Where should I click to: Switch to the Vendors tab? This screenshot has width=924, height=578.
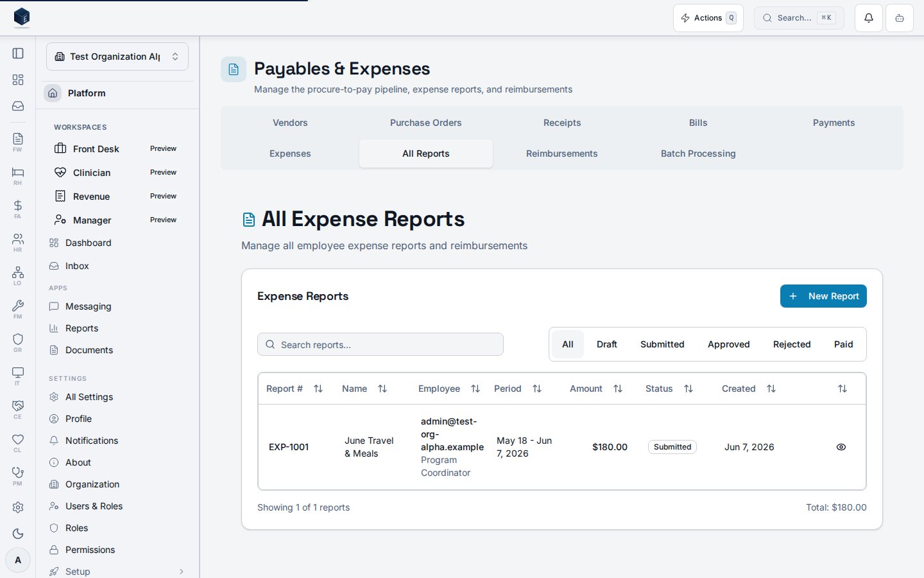pos(290,123)
